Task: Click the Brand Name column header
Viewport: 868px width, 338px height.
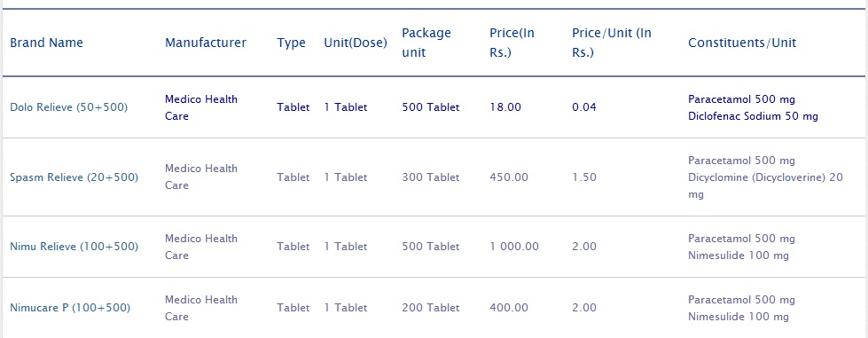Action: pos(46,43)
